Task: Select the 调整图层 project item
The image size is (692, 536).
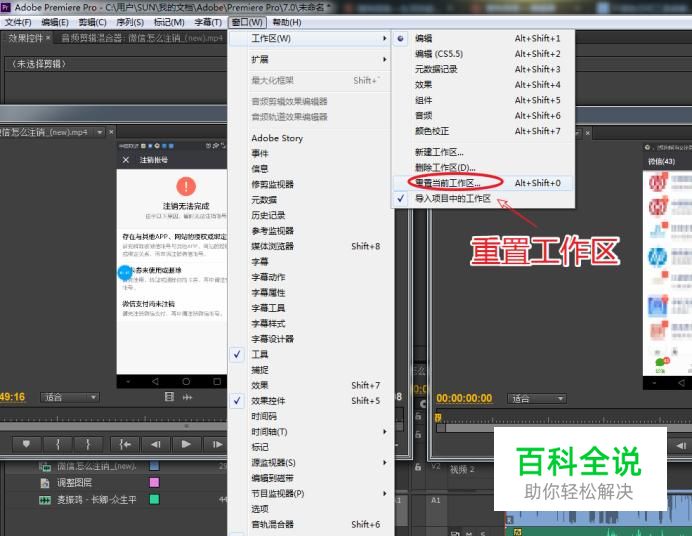Action: pos(74,483)
